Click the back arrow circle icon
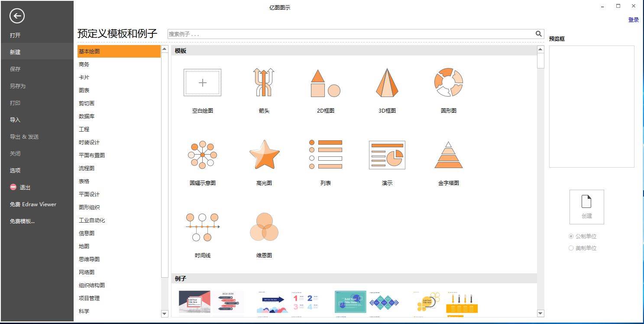The image size is (644, 324). tap(17, 16)
